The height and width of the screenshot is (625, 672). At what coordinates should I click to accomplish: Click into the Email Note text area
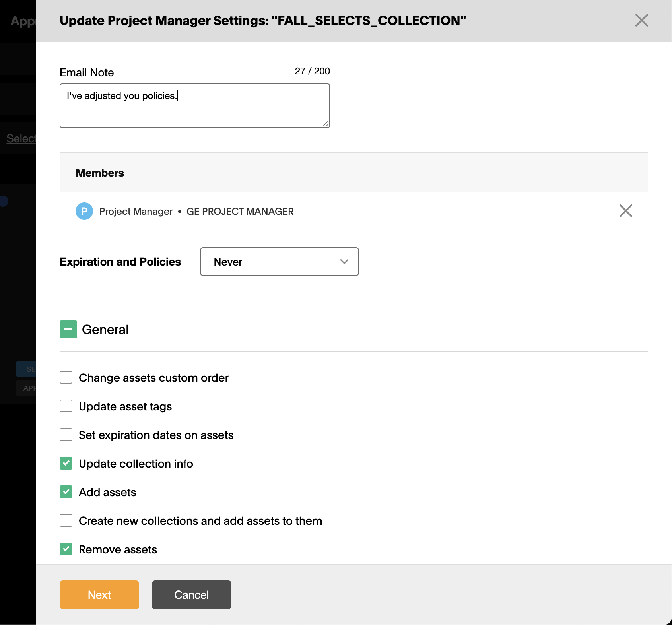[195, 106]
